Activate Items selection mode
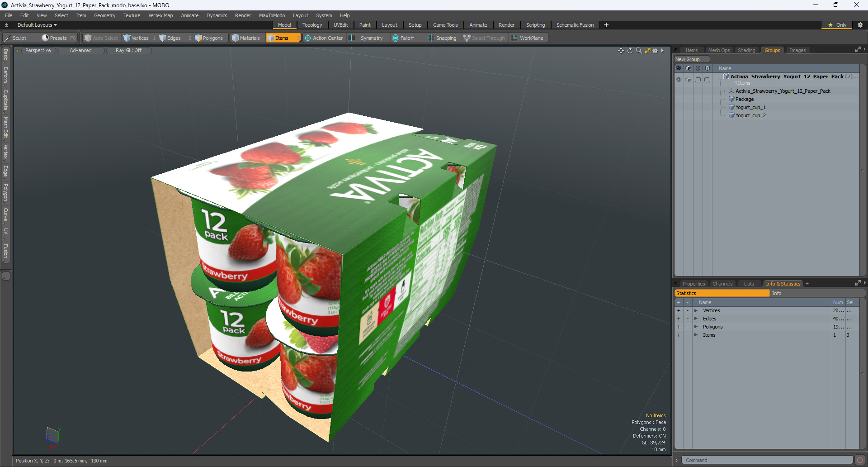868x467 pixels. tap(283, 38)
